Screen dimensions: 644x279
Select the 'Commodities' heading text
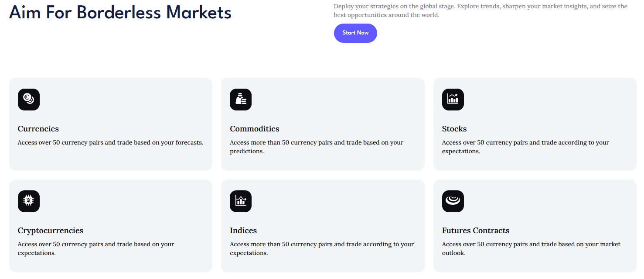[x=254, y=129]
